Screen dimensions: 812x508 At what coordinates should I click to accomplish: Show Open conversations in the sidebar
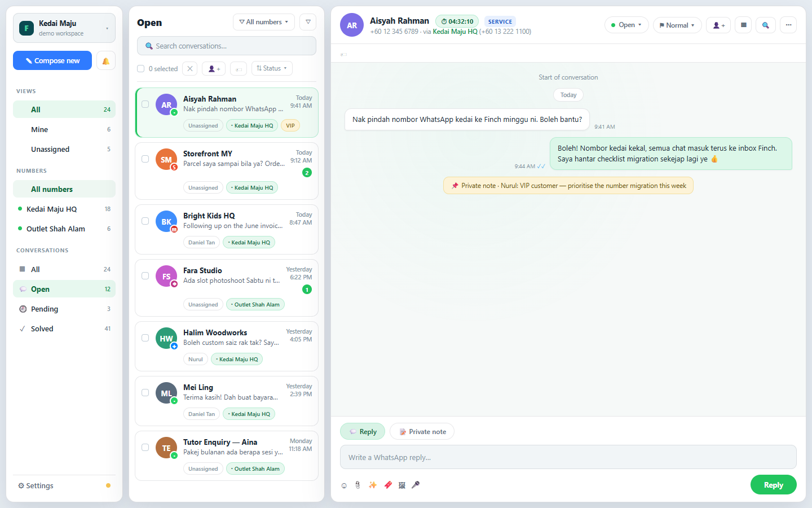pyautogui.click(x=64, y=289)
